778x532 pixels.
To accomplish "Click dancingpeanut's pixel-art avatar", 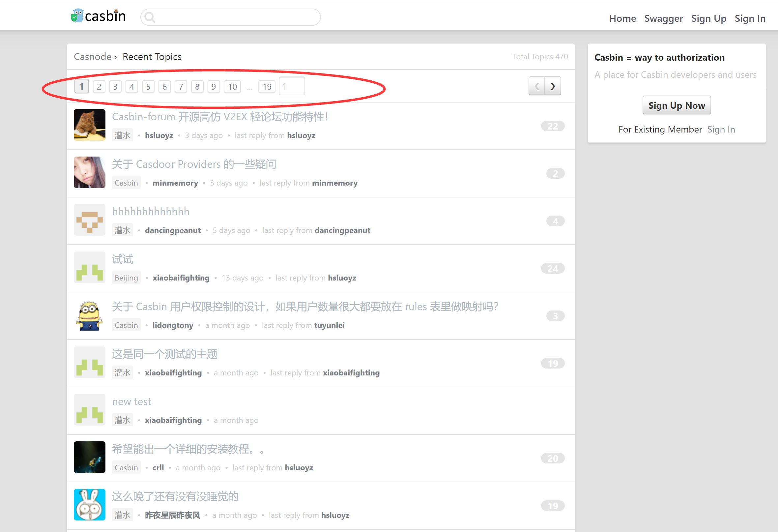I will (89, 220).
